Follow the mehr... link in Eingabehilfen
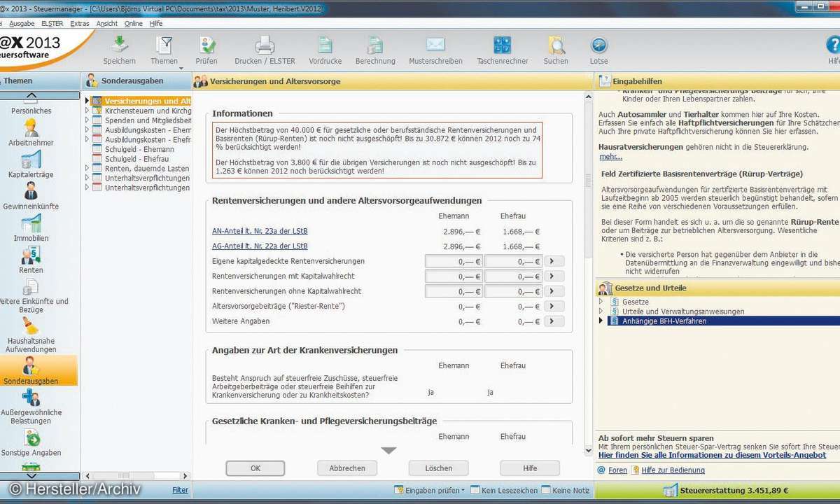The width and height of the screenshot is (840, 504). pyautogui.click(x=610, y=157)
